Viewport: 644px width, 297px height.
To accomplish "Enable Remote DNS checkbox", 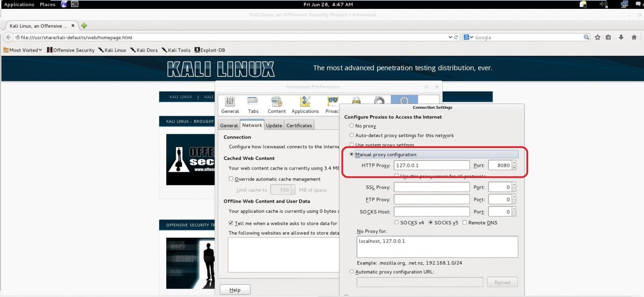I will (x=465, y=222).
